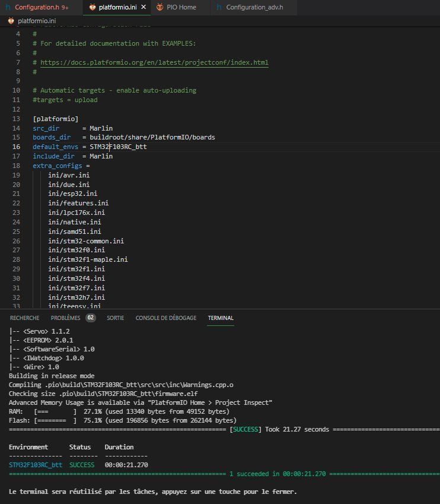The width and height of the screenshot is (440, 504).
Task: Switch to the Configuration.h tab
Action: point(40,7)
